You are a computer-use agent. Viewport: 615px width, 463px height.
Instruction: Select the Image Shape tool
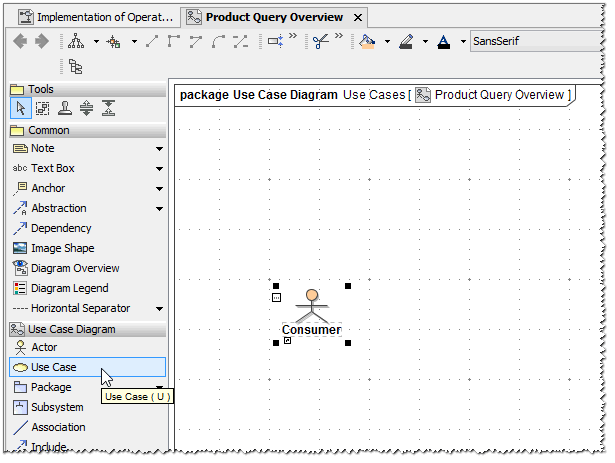[62, 248]
